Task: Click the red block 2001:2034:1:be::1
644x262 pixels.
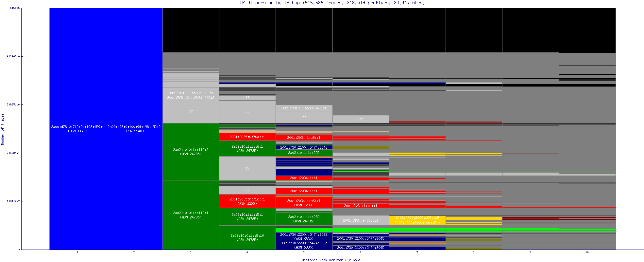Action: (x=361, y=206)
